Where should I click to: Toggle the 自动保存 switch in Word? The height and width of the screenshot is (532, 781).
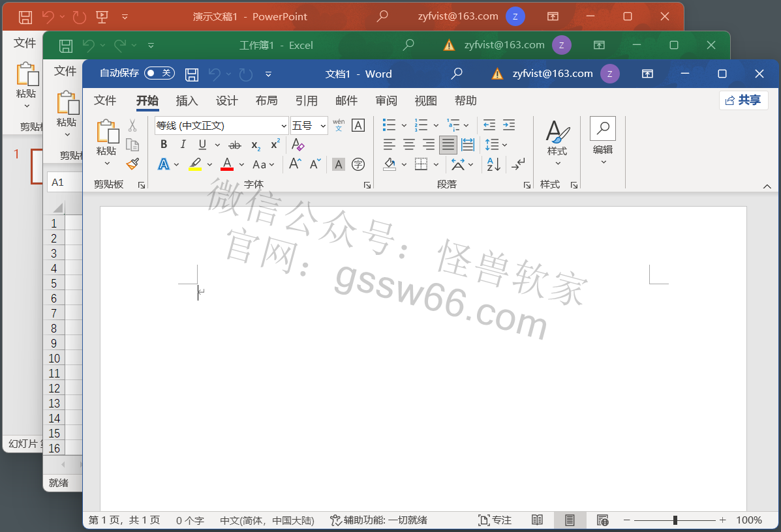pyautogui.click(x=159, y=73)
